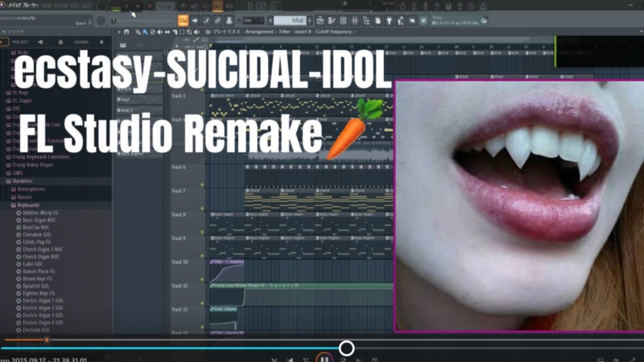Collapse the Keyboards folder in browser
This screenshot has height=362, width=644.
[28, 205]
